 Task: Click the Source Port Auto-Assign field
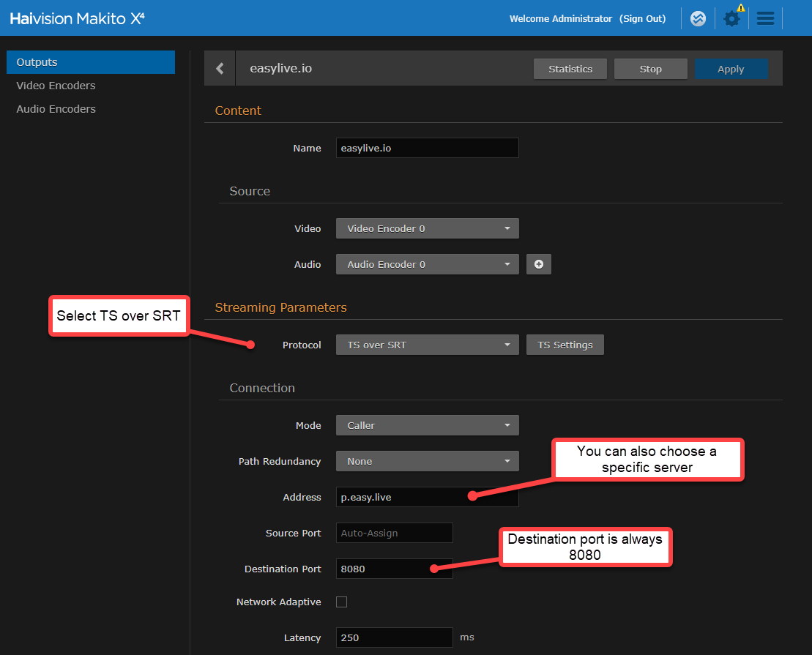(394, 533)
